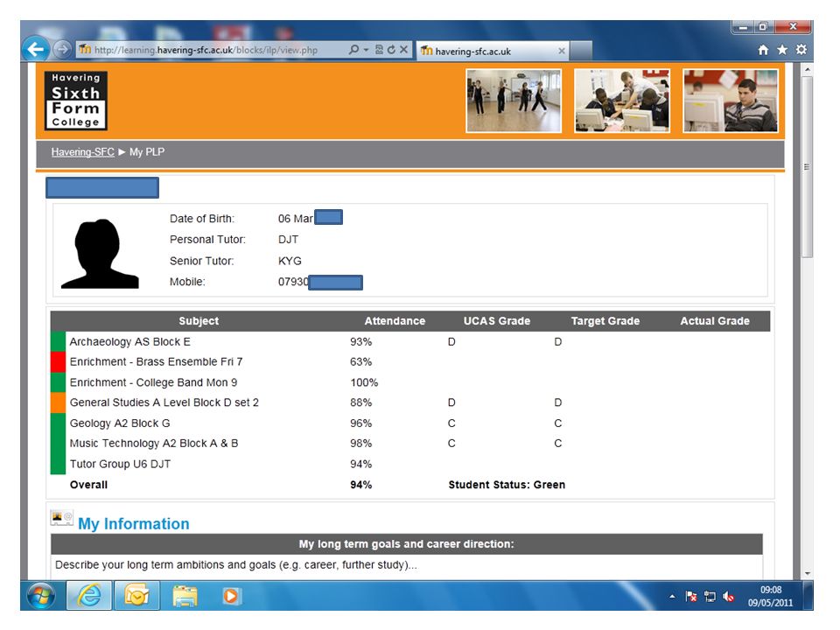The height and width of the screenshot is (630, 840).
Task: Click the search magnifier in address bar
Action: click(353, 50)
